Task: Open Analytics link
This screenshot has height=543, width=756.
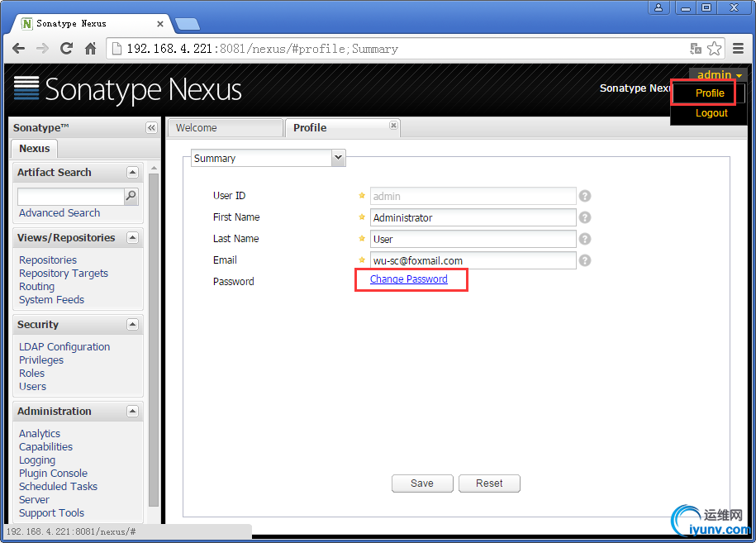Action: coord(40,434)
